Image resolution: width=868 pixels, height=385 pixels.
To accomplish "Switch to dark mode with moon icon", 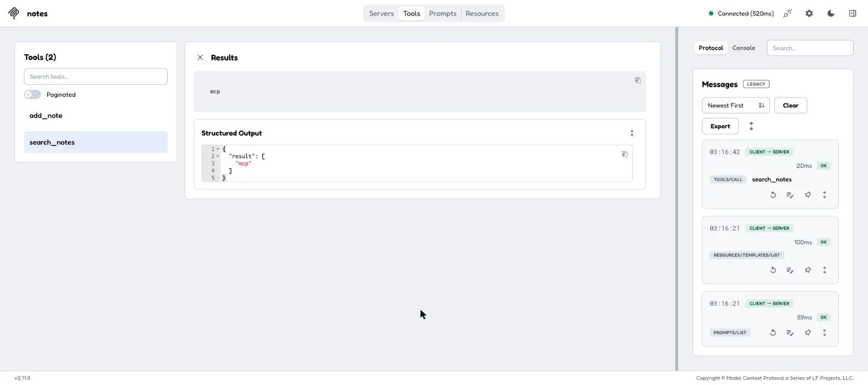I will pos(831,13).
